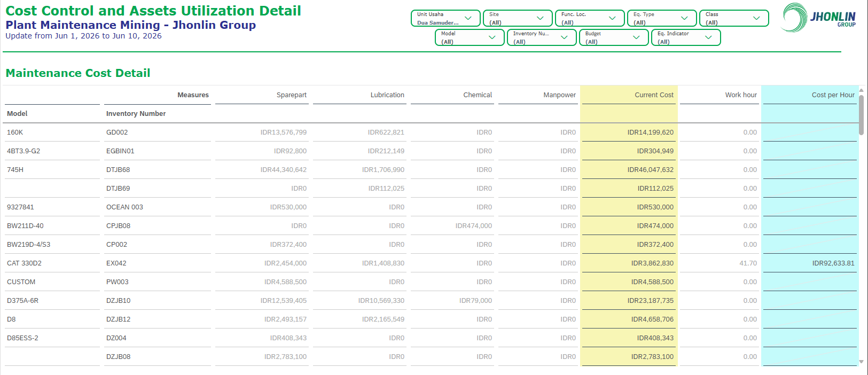The height and width of the screenshot is (375, 868).
Task: Open the Unit Usaha filter dropdown
Action: [445, 18]
